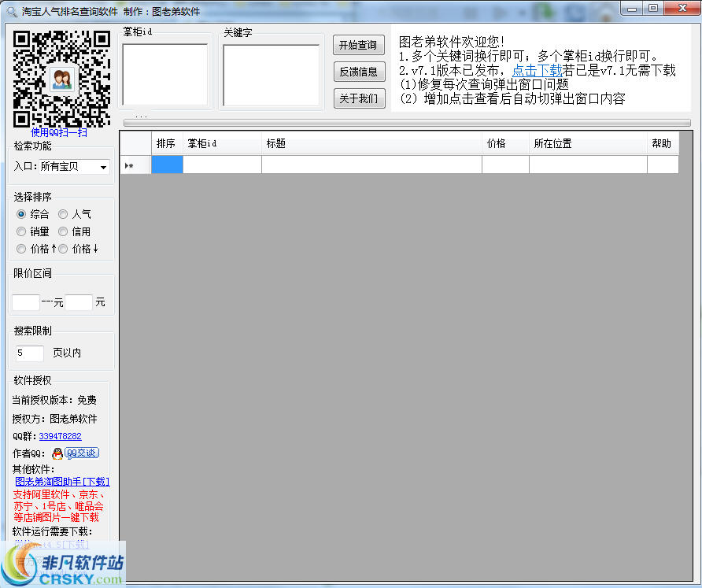
Task: Click the 标题 column header
Action: (371, 143)
